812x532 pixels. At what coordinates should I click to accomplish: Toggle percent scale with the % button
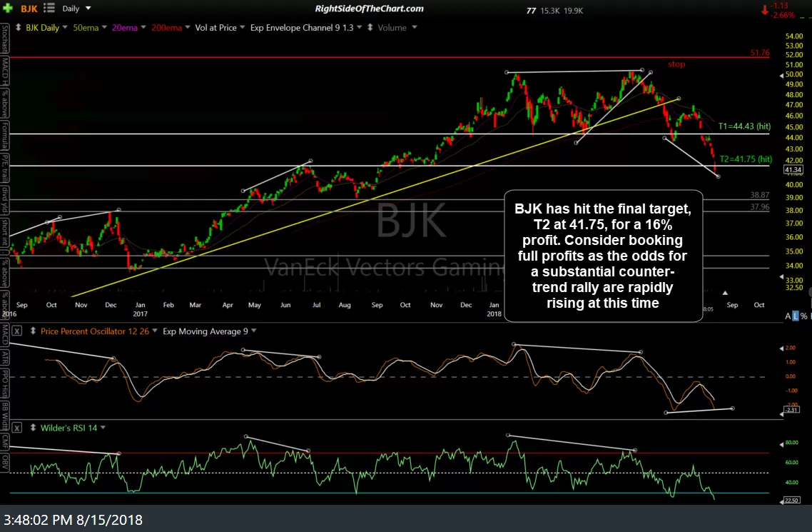(x=803, y=316)
